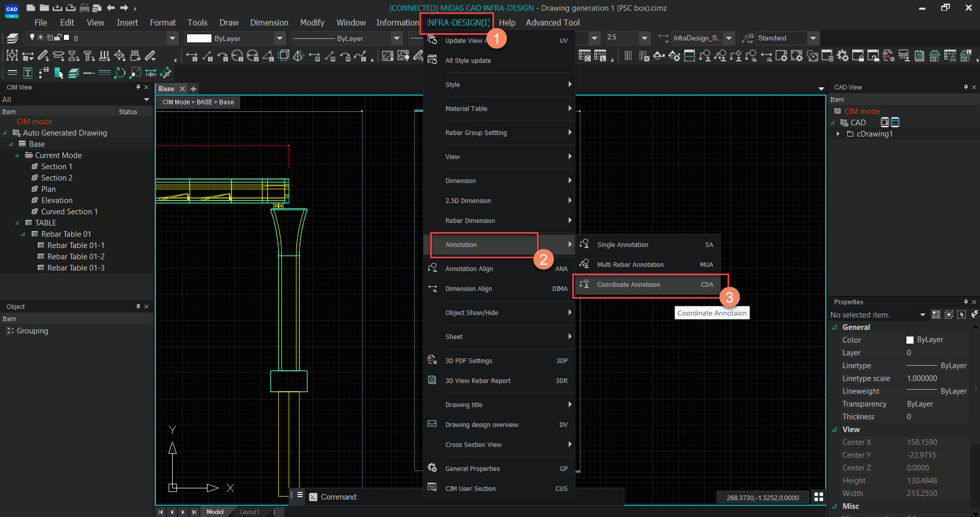This screenshot has height=517, width=980.
Task: Collapse the Rebar Table 01 node
Action: coord(23,234)
